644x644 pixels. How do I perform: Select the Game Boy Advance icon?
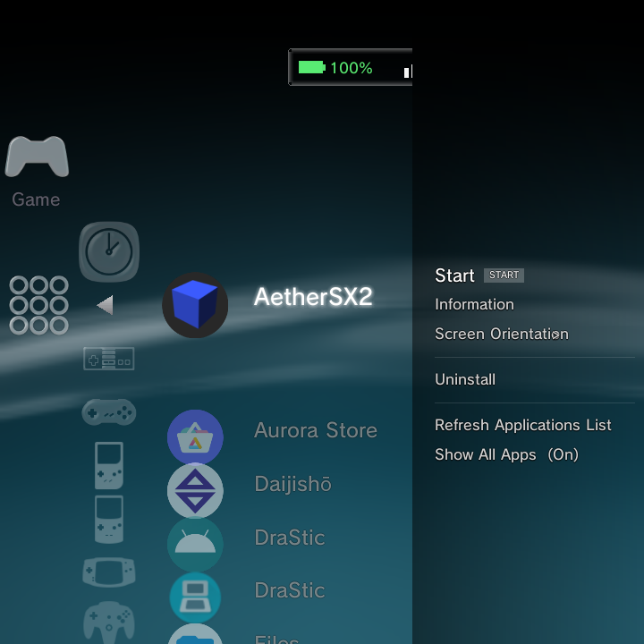(109, 572)
